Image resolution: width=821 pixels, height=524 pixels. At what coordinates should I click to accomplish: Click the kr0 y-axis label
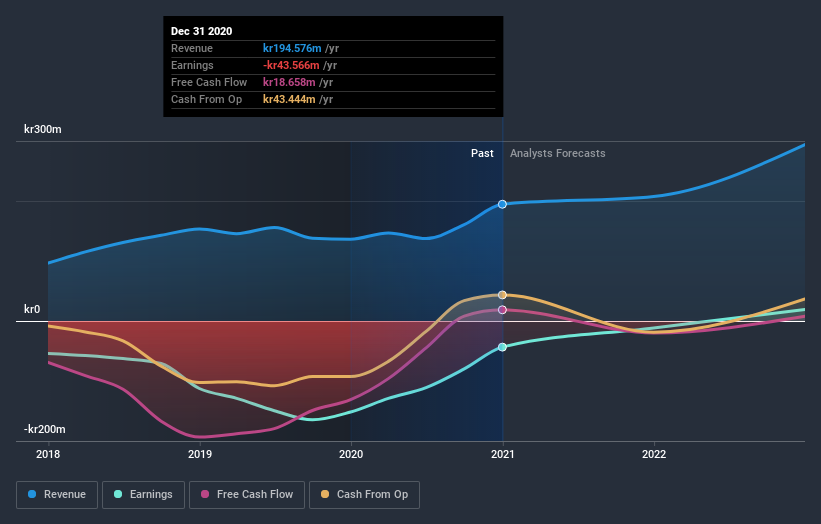coord(32,309)
